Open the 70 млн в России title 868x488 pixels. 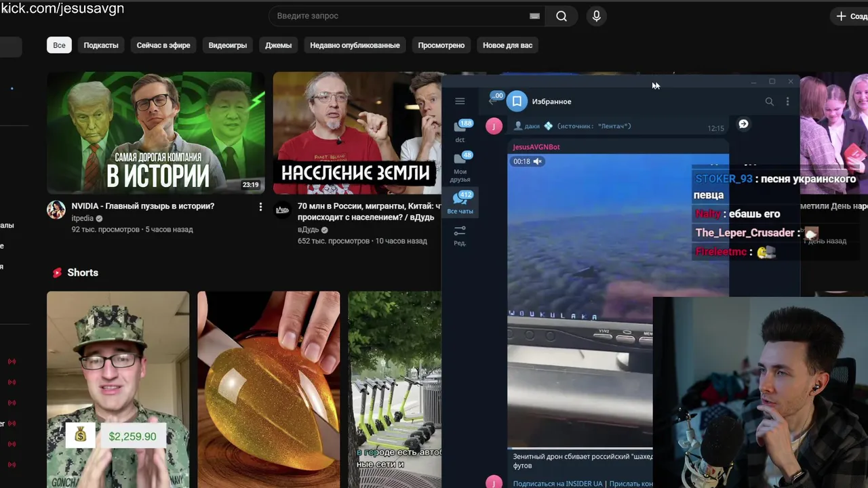(369, 211)
